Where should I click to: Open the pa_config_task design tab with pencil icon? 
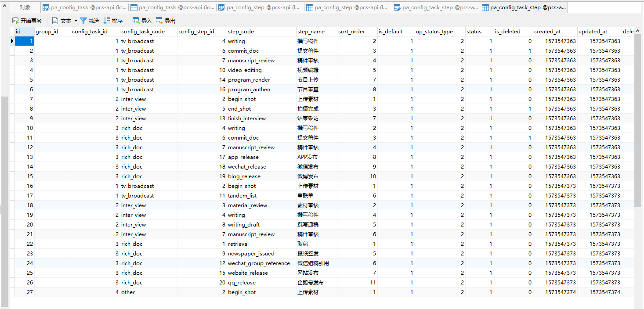[x=85, y=7]
